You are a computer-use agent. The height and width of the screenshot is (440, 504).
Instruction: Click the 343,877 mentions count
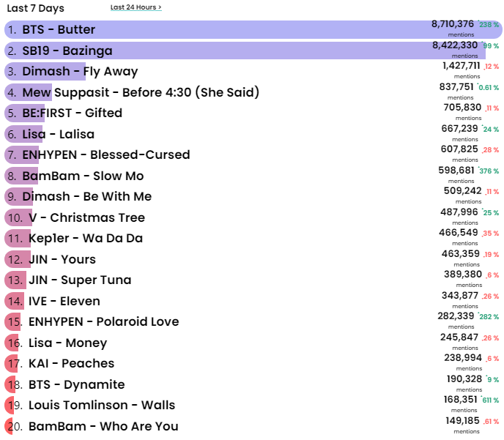pyautogui.click(x=460, y=296)
